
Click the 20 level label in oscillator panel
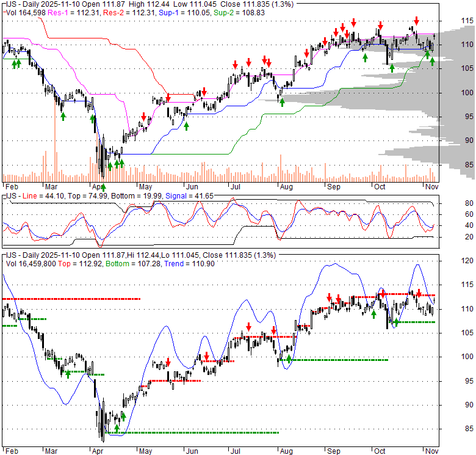click(469, 237)
